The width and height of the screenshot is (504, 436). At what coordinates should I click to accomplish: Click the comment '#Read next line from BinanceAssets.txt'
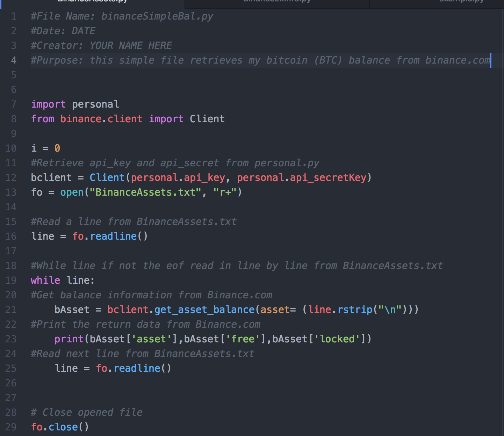pos(143,354)
